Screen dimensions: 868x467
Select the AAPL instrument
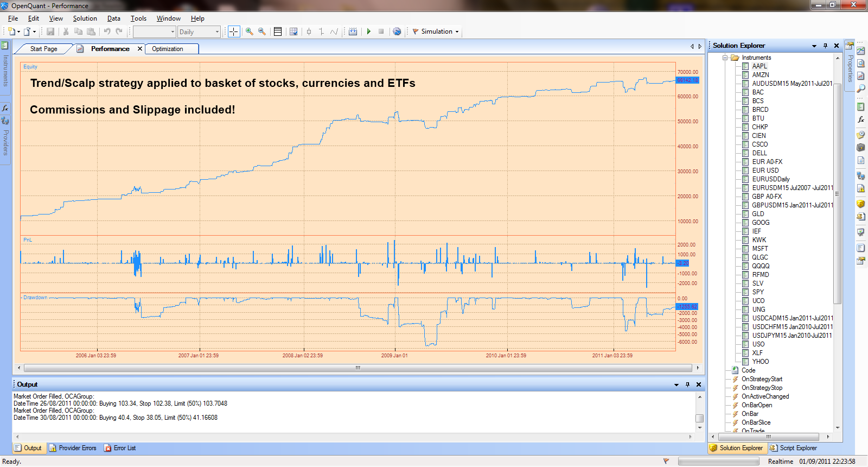pos(759,66)
